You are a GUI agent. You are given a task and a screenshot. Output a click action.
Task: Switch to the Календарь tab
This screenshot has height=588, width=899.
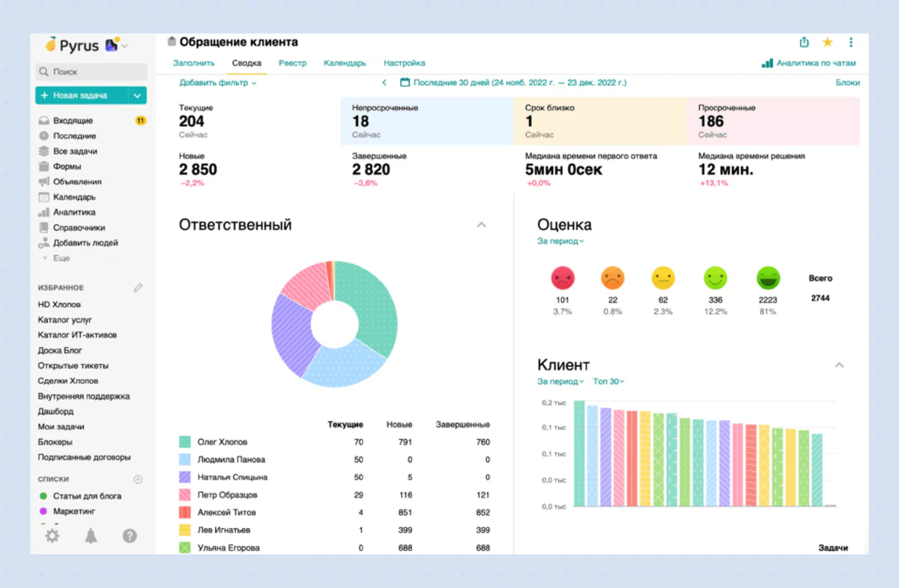[x=345, y=64]
